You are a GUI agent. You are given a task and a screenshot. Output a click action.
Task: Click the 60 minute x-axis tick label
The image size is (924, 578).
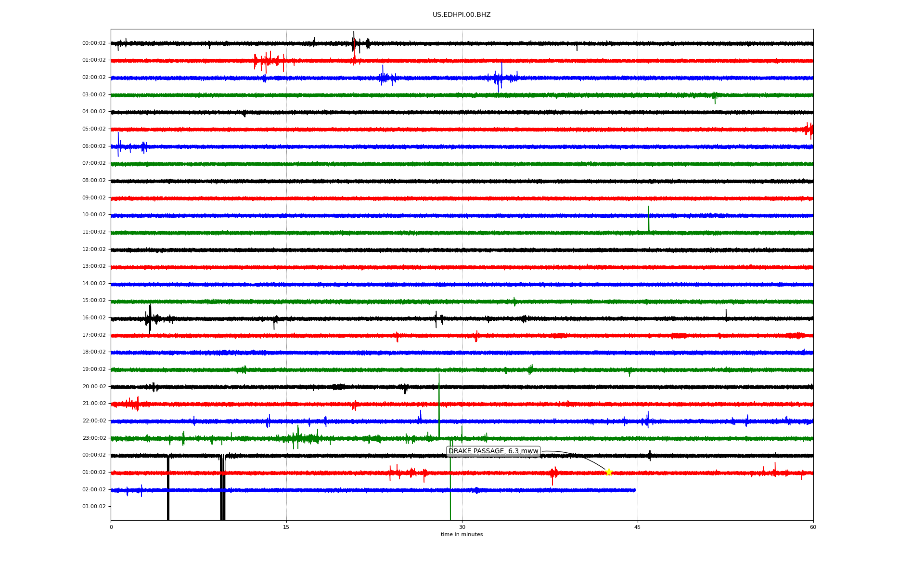tap(813, 527)
